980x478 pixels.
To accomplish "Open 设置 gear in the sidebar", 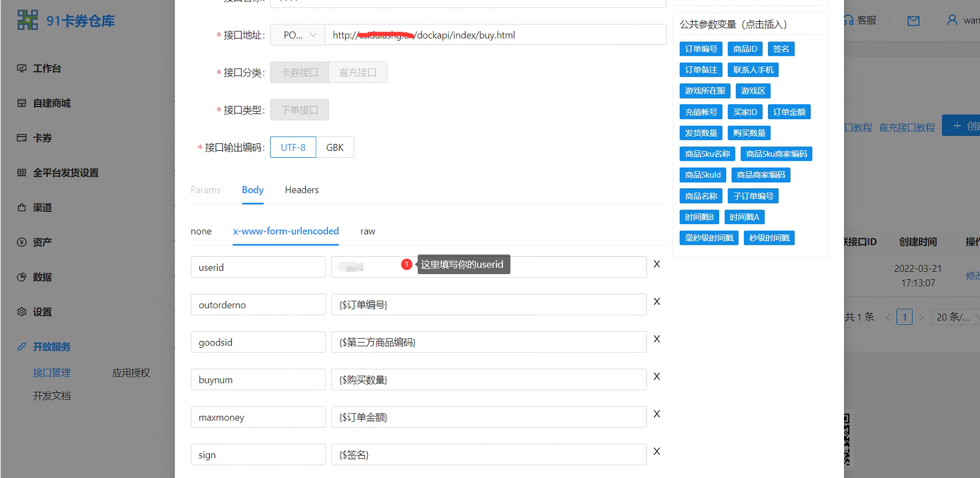I will [x=22, y=312].
